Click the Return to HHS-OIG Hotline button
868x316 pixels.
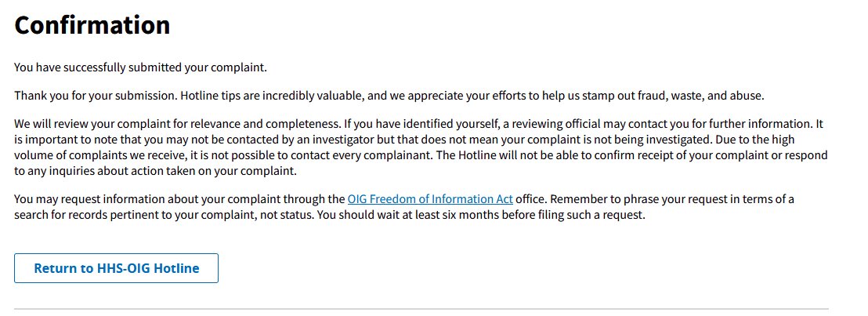pos(116,268)
